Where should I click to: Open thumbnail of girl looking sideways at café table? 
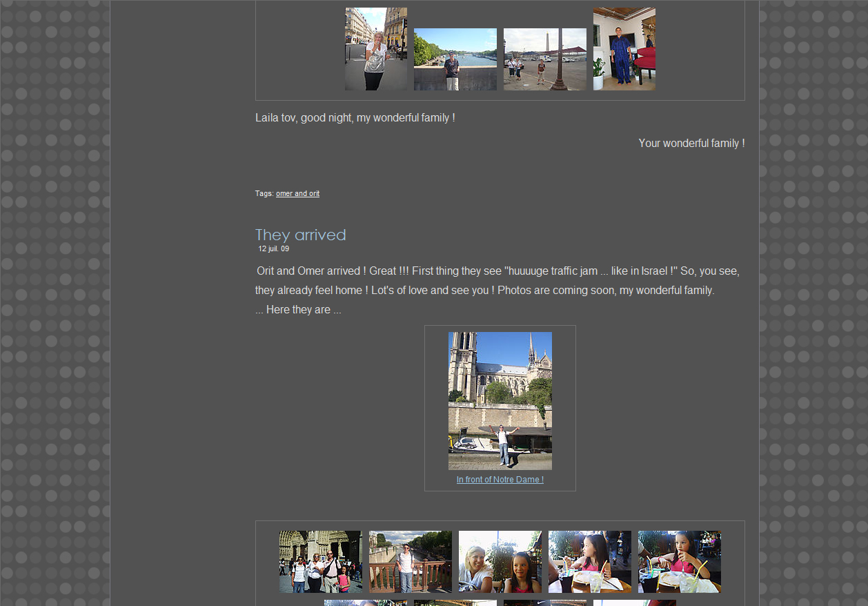(x=589, y=561)
